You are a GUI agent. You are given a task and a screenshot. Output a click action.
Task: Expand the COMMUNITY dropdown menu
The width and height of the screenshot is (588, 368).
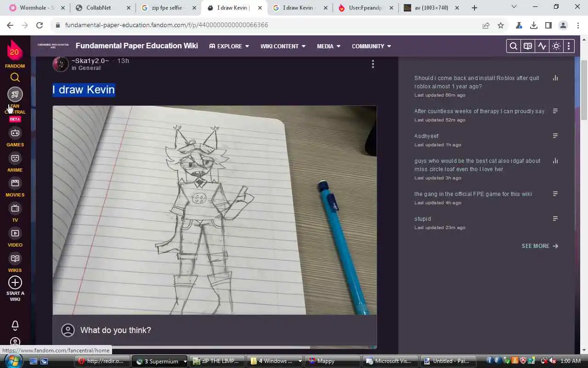pyautogui.click(x=371, y=46)
